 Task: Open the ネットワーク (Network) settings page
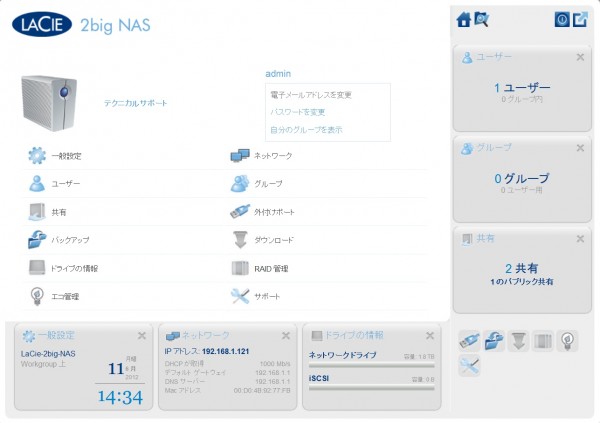pos(273,156)
